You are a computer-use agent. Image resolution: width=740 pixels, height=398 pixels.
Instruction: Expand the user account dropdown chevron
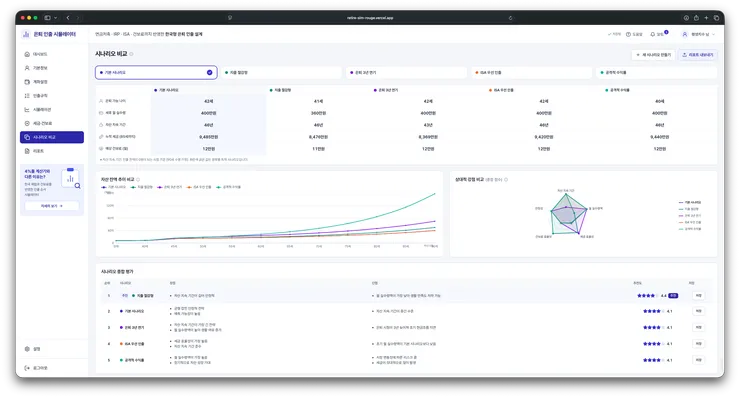714,34
